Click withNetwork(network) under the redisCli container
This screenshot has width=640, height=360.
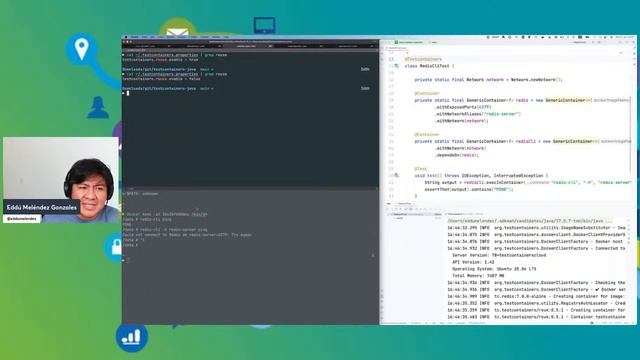point(460,148)
